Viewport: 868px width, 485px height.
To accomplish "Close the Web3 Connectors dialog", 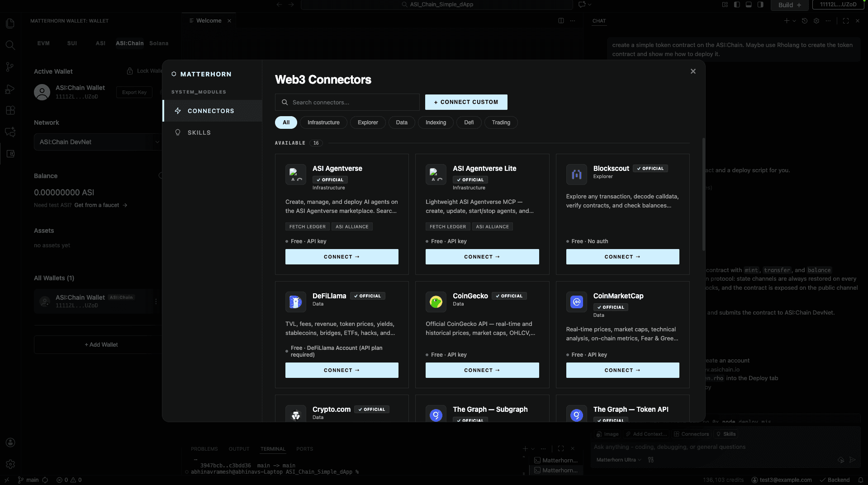I will [693, 71].
